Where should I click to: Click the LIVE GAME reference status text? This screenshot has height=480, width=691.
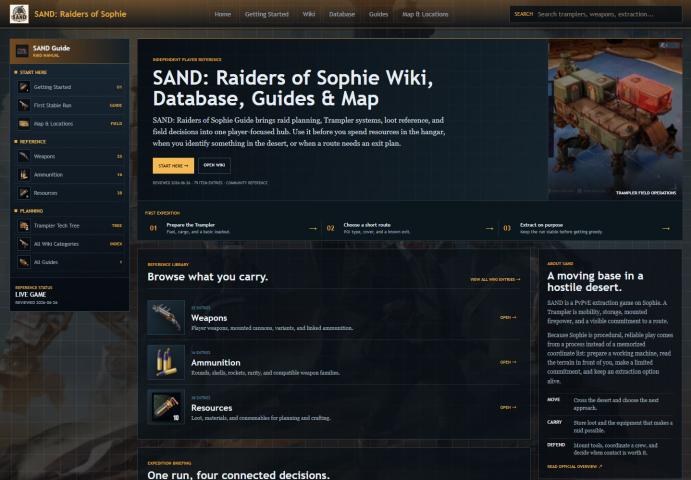(30, 294)
